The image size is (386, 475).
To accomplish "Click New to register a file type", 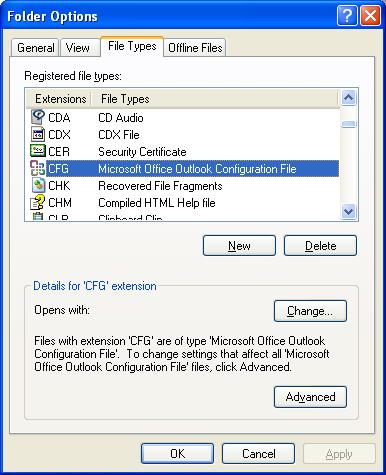I will [239, 246].
